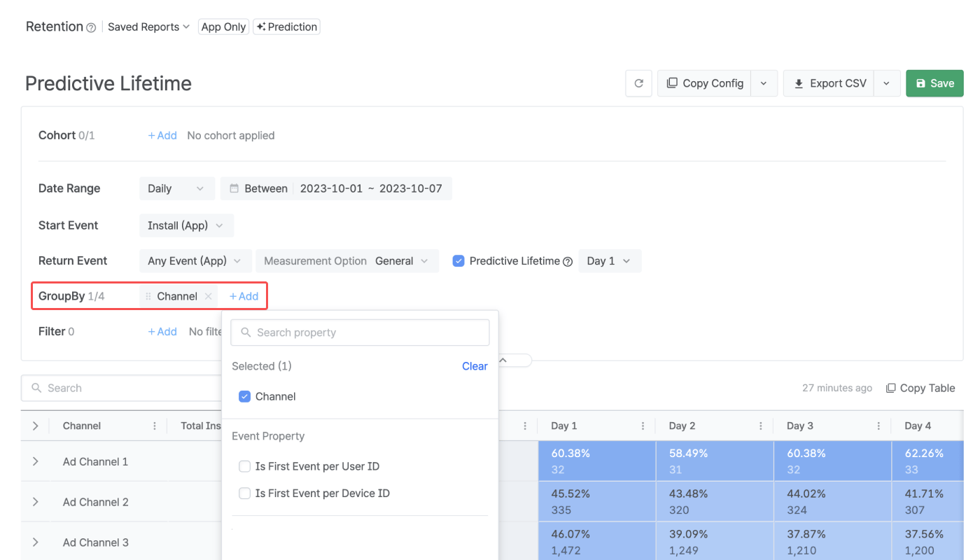
Task: Click the Retention help question-mark icon
Action: click(91, 28)
